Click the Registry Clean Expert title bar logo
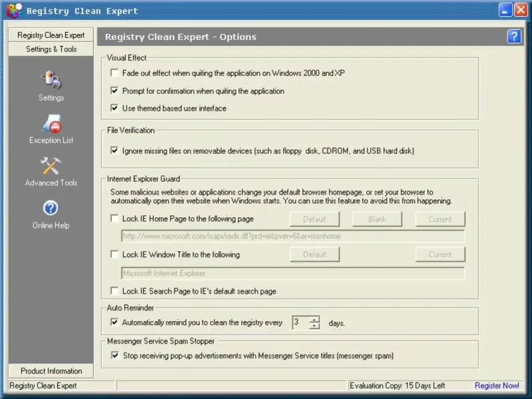This screenshot has height=399, width=532. click(x=14, y=11)
